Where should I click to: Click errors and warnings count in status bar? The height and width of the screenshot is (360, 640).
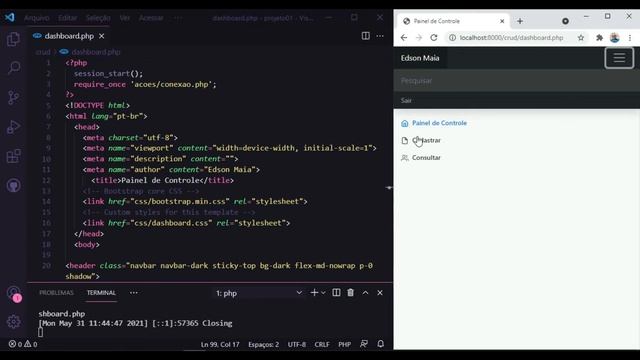pos(23,344)
